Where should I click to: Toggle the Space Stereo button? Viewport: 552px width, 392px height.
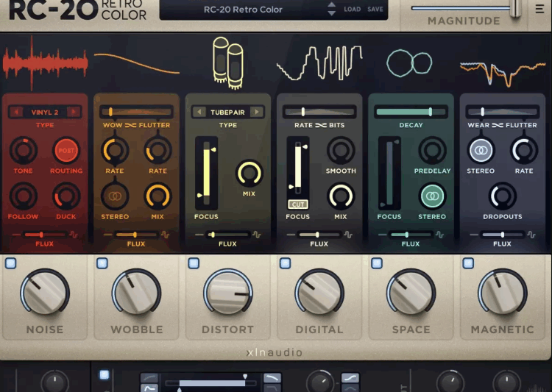tap(432, 196)
